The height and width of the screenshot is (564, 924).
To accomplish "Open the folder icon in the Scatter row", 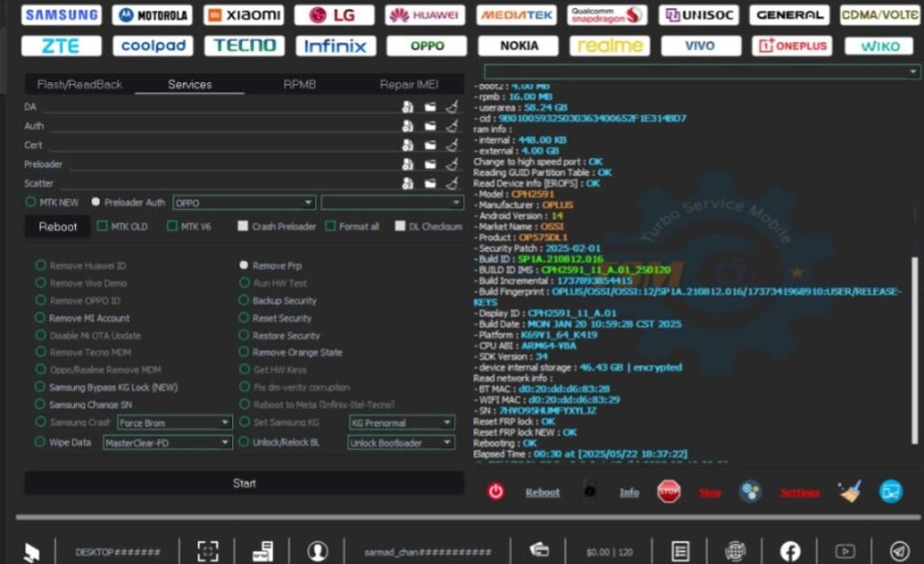I will click(x=430, y=183).
